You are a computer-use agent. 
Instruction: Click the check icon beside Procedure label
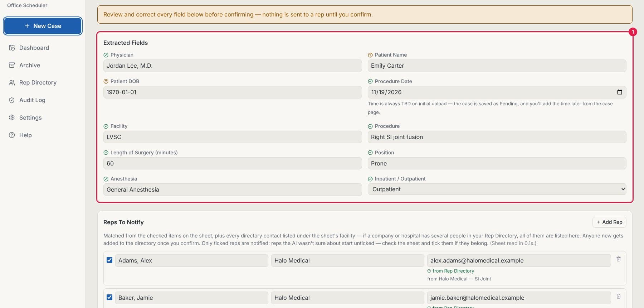(370, 126)
